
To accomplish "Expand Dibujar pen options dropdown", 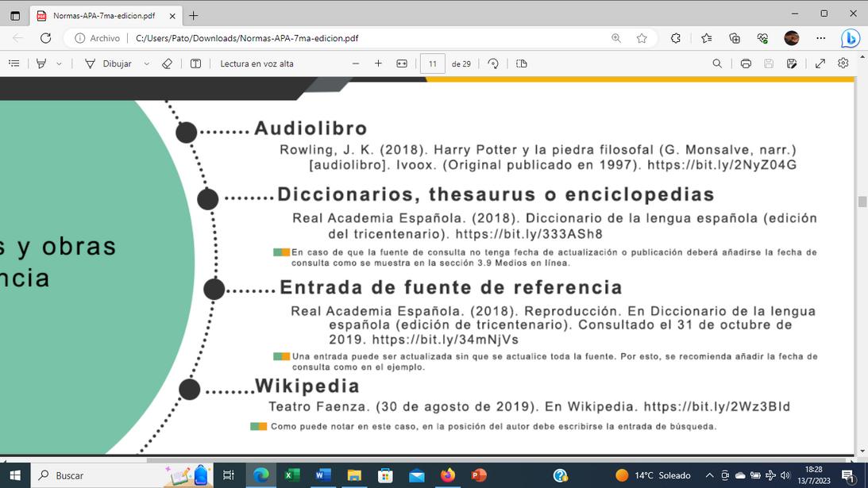I will [x=147, y=63].
